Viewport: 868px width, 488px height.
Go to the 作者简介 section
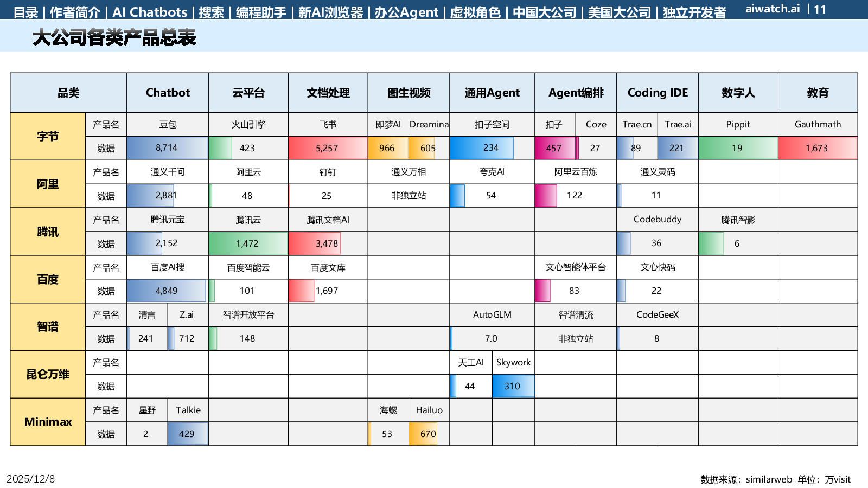click(75, 12)
